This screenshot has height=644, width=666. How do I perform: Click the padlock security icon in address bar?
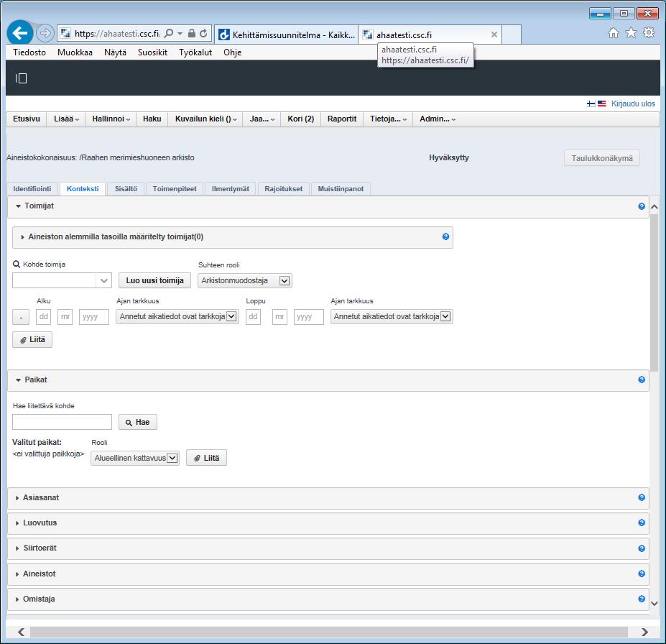click(x=192, y=33)
